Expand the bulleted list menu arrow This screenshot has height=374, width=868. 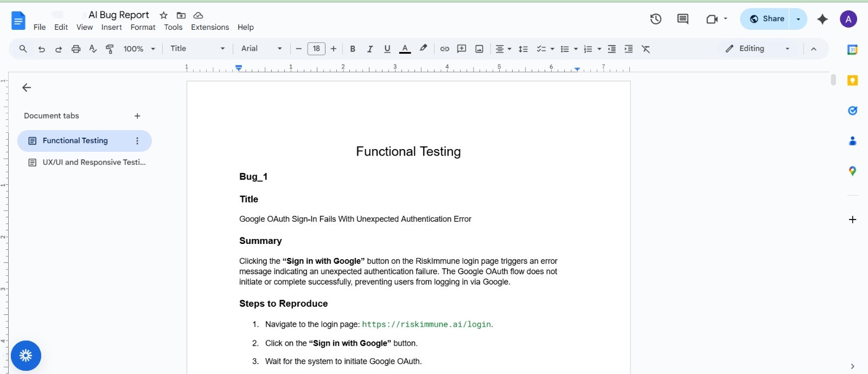point(576,49)
